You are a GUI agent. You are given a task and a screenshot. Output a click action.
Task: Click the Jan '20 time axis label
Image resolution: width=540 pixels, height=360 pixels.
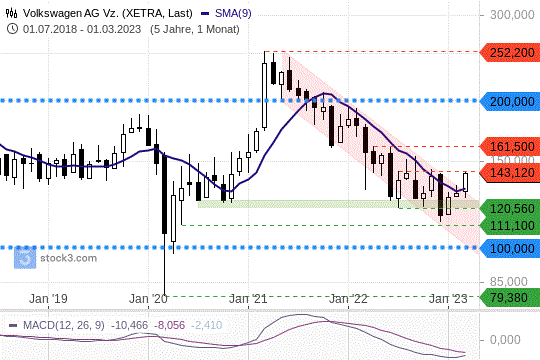(x=148, y=299)
